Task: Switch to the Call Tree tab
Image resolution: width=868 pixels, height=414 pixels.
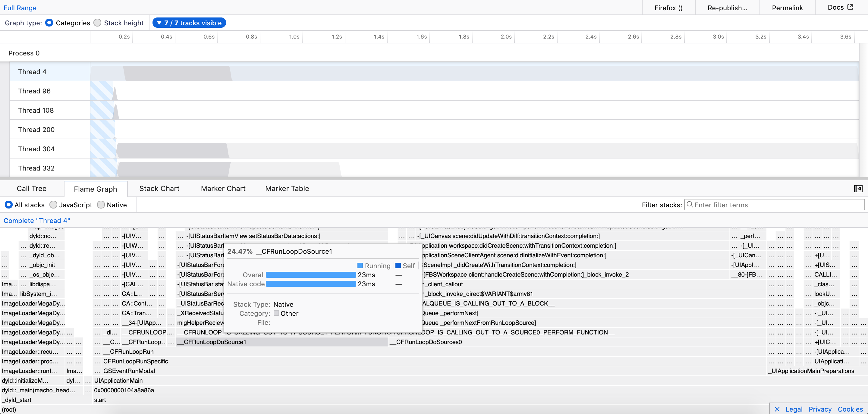Action: coord(32,189)
